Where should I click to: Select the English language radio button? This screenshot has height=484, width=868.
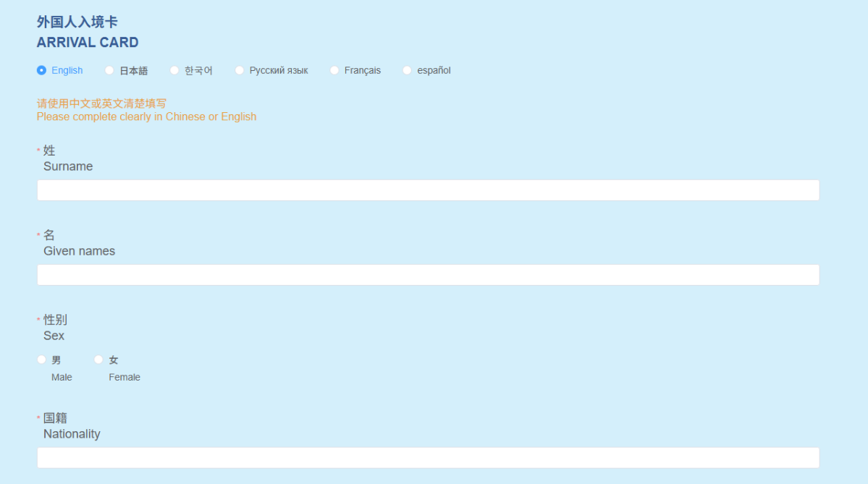(42, 70)
